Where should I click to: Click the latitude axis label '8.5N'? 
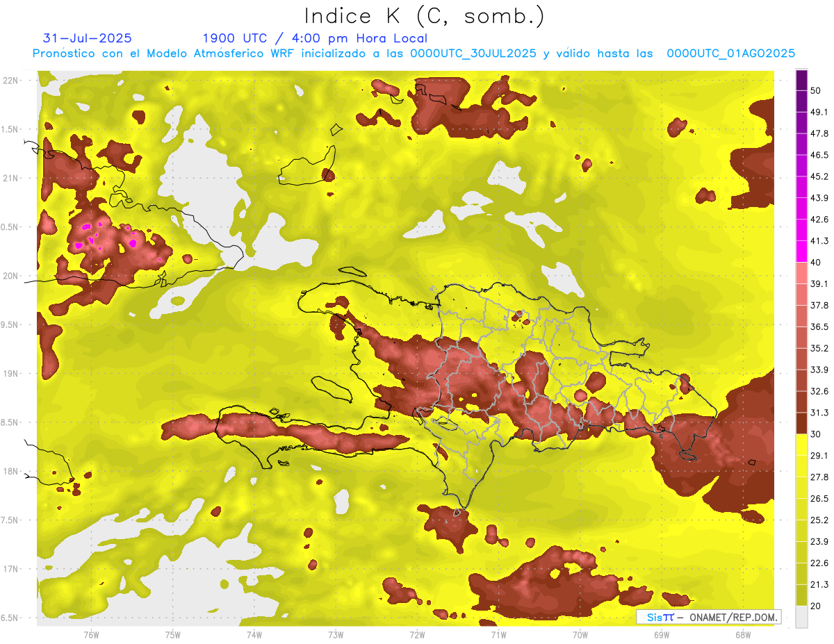pos(10,422)
